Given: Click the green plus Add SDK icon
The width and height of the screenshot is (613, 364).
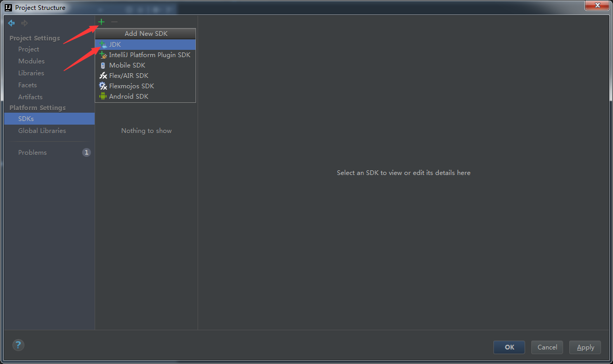Looking at the screenshot, I should pyautogui.click(x=101, y=22).
